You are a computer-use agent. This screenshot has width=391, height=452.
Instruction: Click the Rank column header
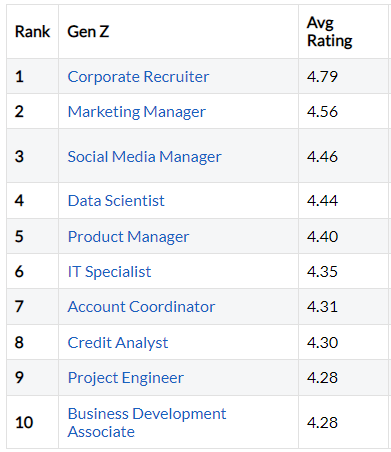tap(32, 32)
